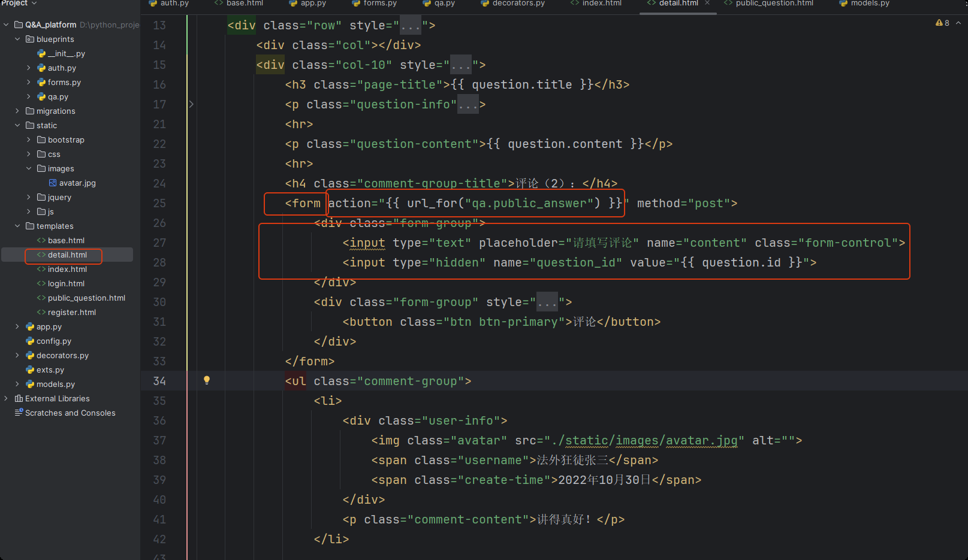Close the detail.html tab
968x560 pixels.
(x=707, y=3)
